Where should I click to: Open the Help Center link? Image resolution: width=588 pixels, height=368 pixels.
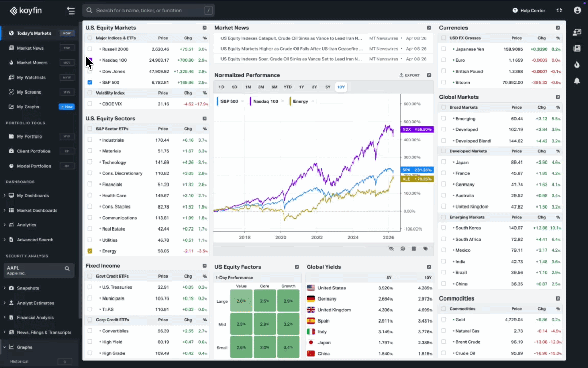(529, 10)
